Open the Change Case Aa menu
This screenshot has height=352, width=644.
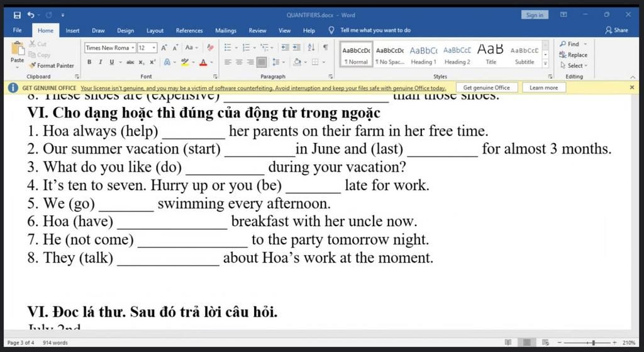[x=191, y=48]
